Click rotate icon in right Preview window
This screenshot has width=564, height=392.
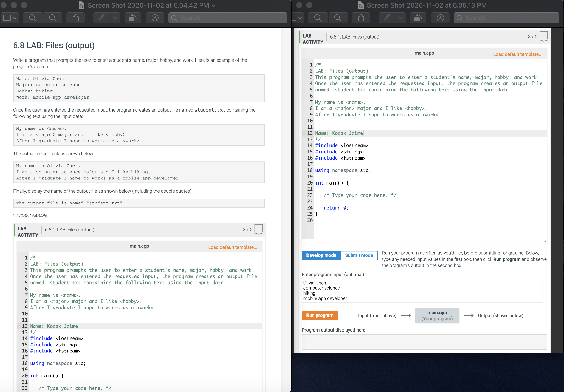(418, 18)
